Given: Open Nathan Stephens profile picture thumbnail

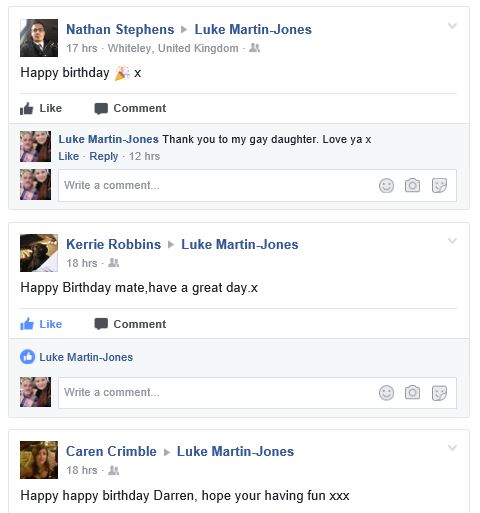Looking at the screenshot, I should [39, 38].
